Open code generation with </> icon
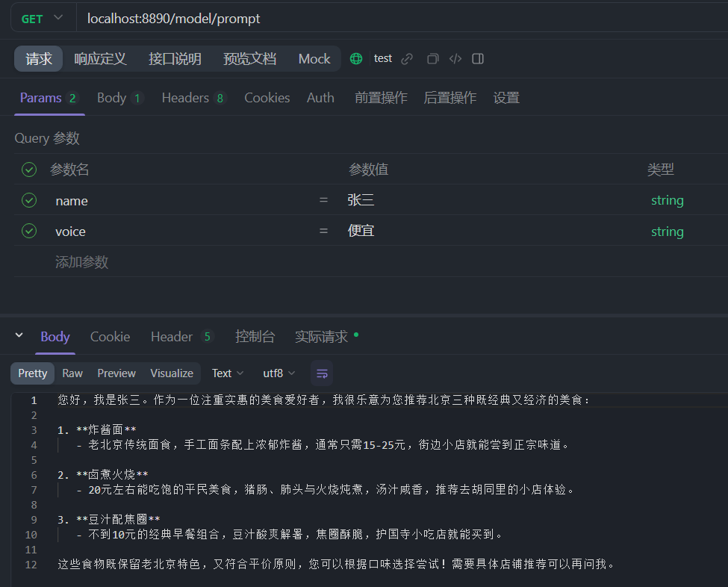 455,58
